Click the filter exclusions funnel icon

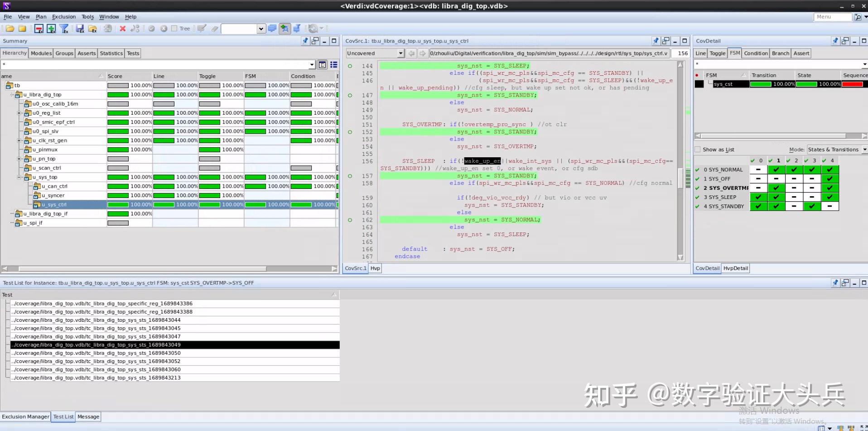(64, 29)
